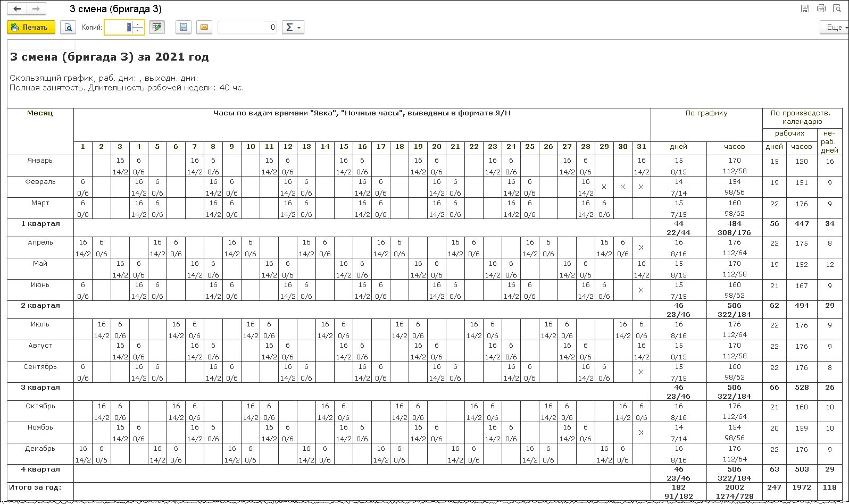Send the report by email envelope icon
The image size is (849, 504).
tap(204, 27)
